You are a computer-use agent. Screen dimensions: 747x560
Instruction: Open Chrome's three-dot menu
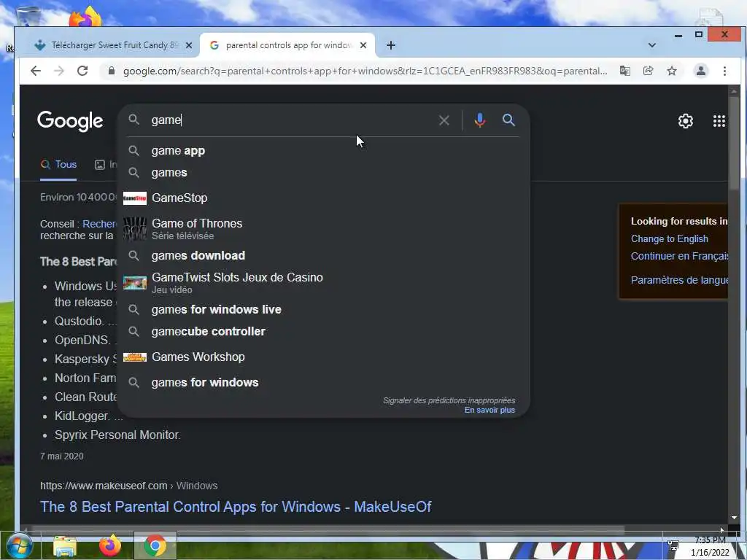coord(724,71)
